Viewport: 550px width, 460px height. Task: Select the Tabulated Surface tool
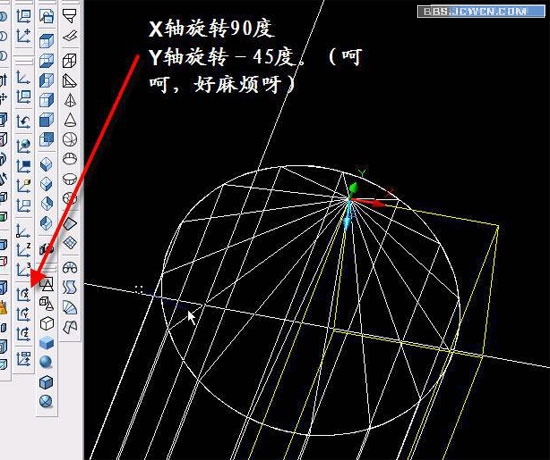point(69,287)
